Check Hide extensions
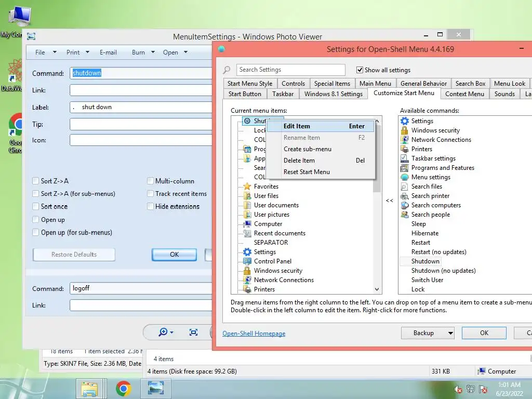 pyautogui.click(x=150, y=206)
